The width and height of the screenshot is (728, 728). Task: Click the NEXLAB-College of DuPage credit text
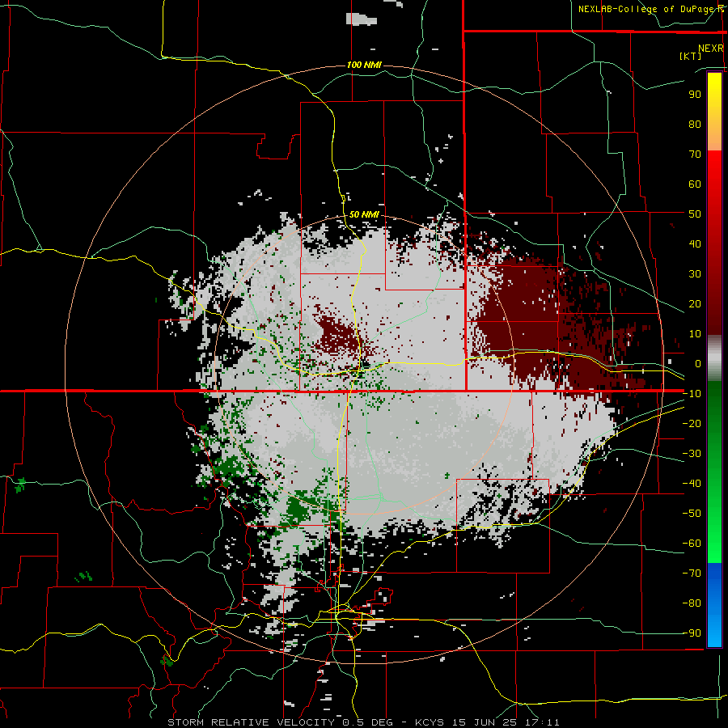pos(651,9)
